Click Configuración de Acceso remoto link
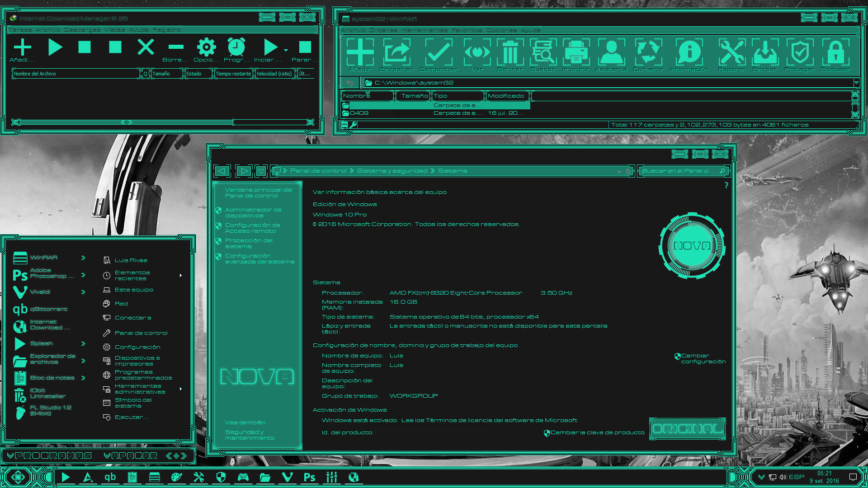 coord(252,228)
